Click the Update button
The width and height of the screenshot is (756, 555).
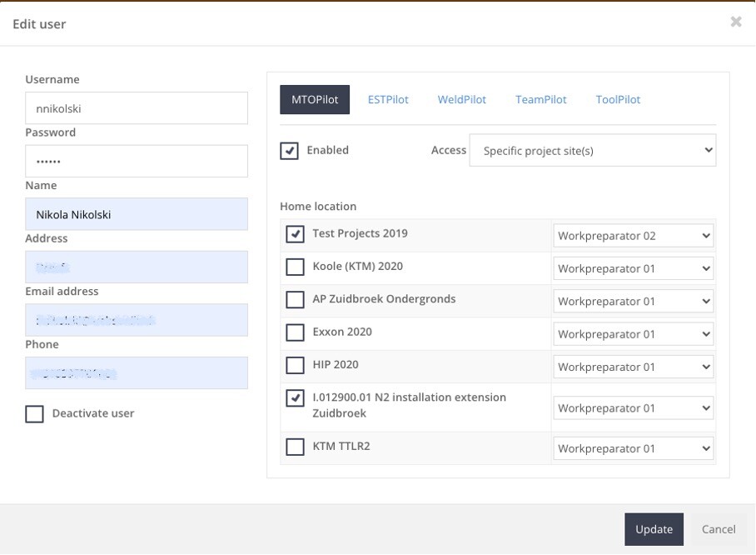tap(654, 529)
